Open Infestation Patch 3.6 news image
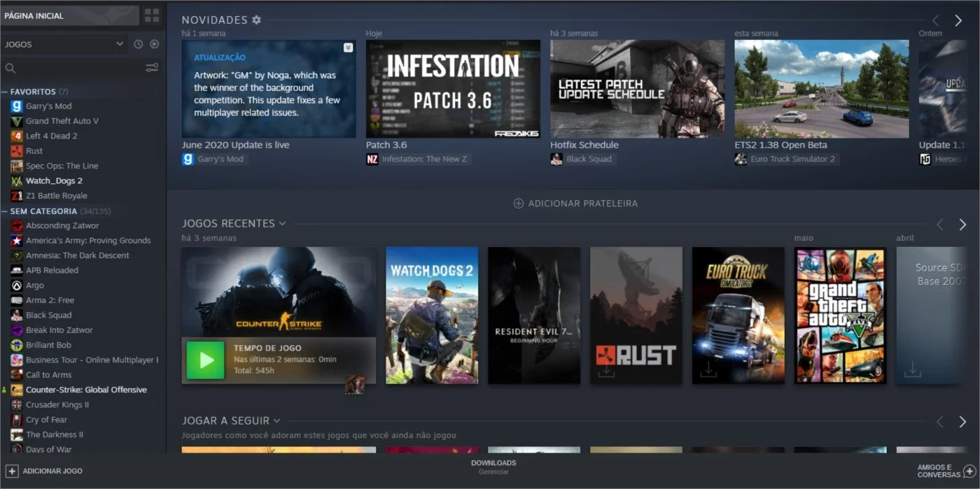This screenshot has height=489, width=980. pos(453,89)
